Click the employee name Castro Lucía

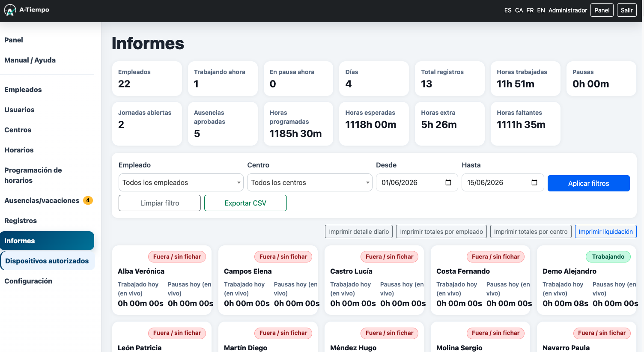(x=352, y=271)
